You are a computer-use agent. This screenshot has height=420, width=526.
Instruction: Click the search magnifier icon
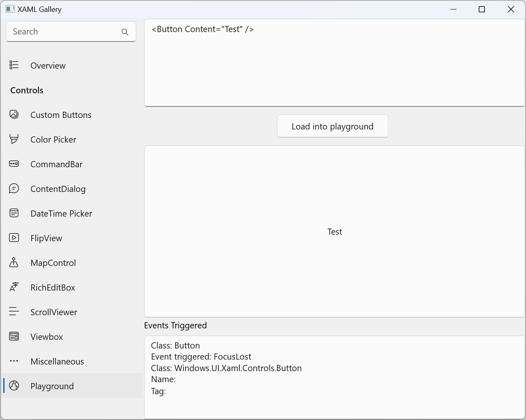pos(125,32)
